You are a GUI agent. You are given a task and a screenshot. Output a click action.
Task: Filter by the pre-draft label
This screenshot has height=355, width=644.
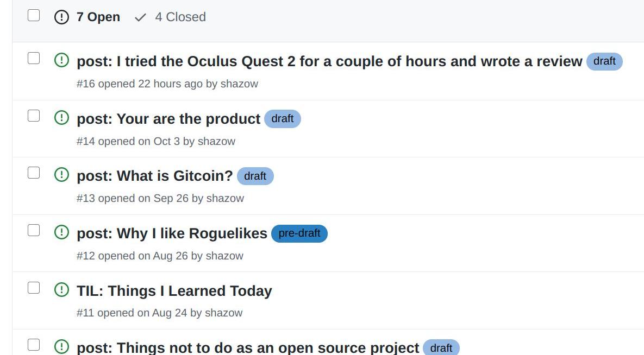pos(299,233)
